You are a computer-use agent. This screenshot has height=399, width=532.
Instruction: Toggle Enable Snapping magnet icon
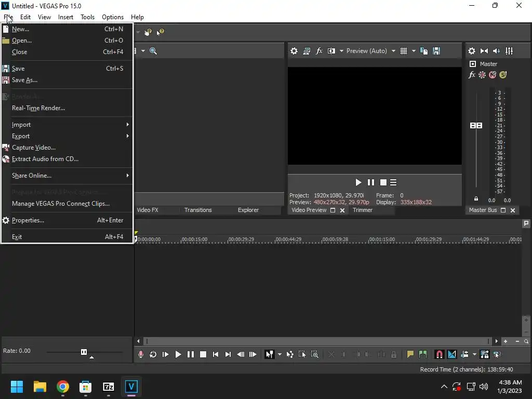click(440, 354)
